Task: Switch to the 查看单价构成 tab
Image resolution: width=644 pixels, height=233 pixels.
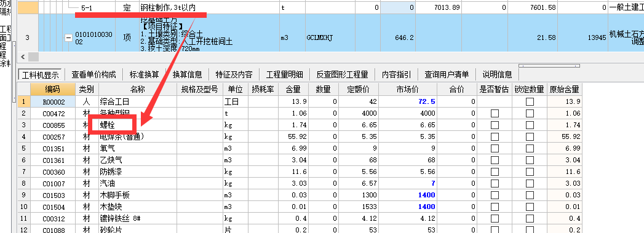Action: [x=93, y=74]
